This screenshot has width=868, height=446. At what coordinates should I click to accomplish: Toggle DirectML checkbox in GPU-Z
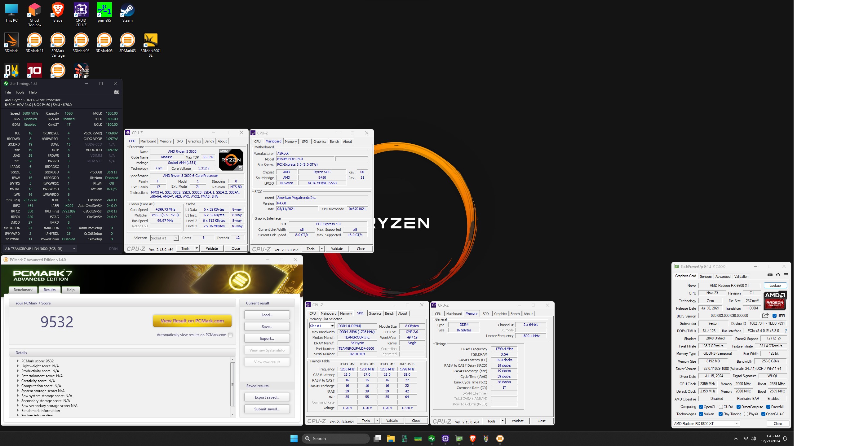pos(768,407)
